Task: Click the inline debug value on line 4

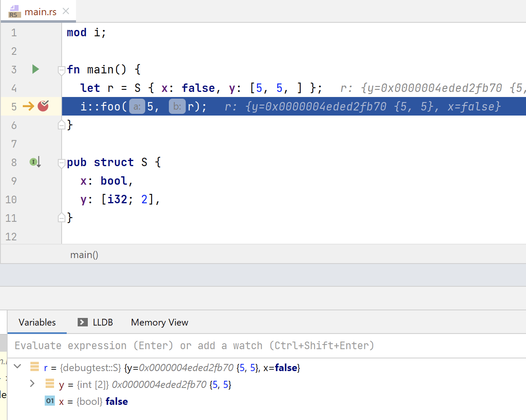Action: click(432, 88)
